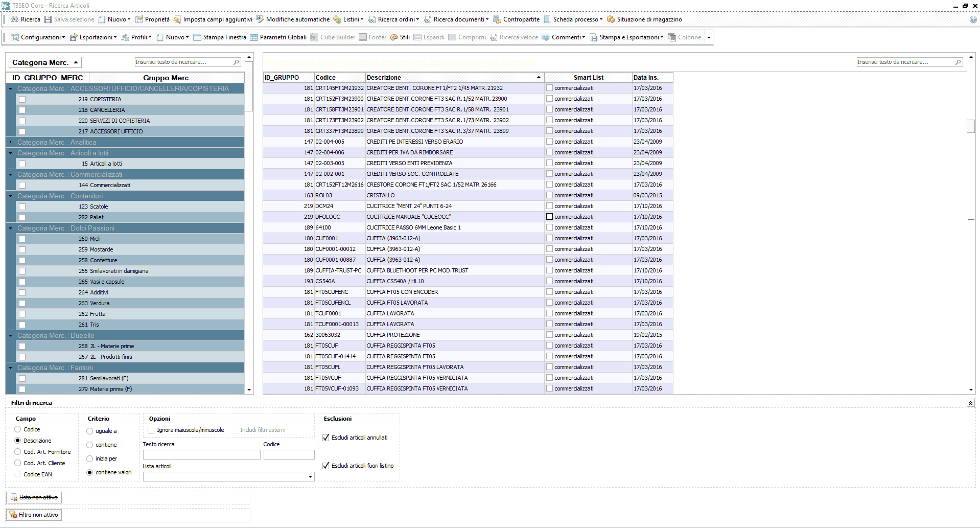Image resolution: width=980 pixels, height=528 pixels.
Task: Click the Stampa Finestra icon
Action: pyautogui.click(x=197, y=37)
